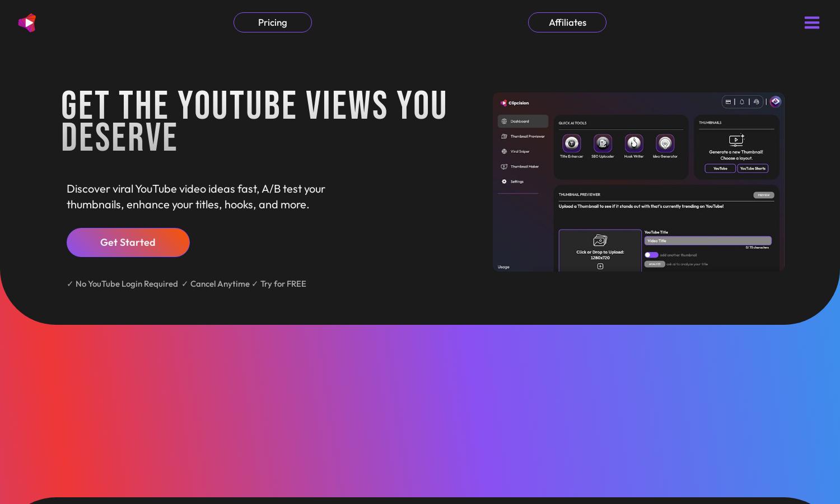Click the Get Started button
The image size is (840, 504).
click(x=128, y=242)
